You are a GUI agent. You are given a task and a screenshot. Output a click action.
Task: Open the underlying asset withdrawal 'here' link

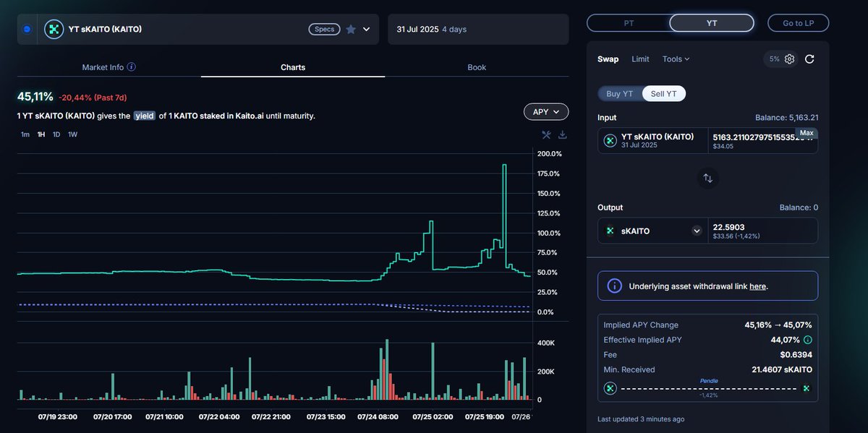tap(757, 286)
